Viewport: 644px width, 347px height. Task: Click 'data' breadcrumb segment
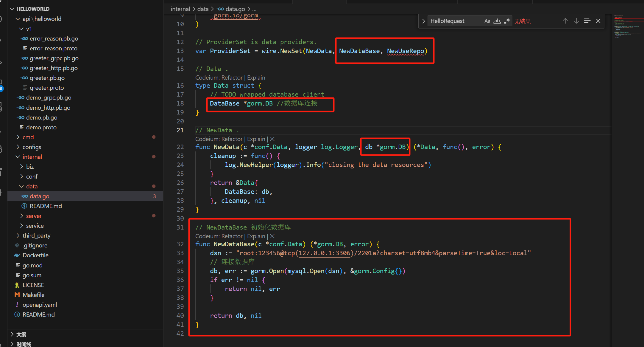click(203, 9)
